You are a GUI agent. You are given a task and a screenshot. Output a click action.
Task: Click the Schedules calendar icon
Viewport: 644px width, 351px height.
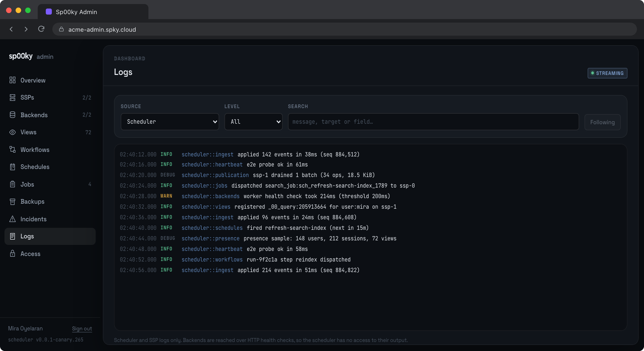click(12, 167)
